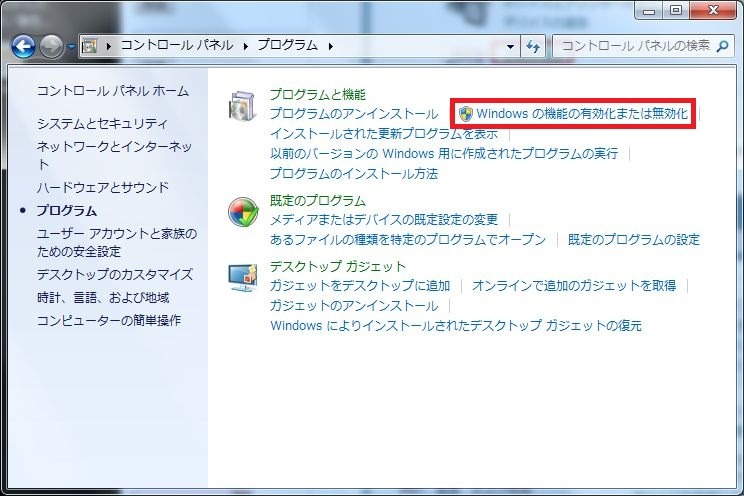Expand the arrow after コントロール パネル breadcrumb
This screenshot has width=744, height=496.
(x=245, y=46)
